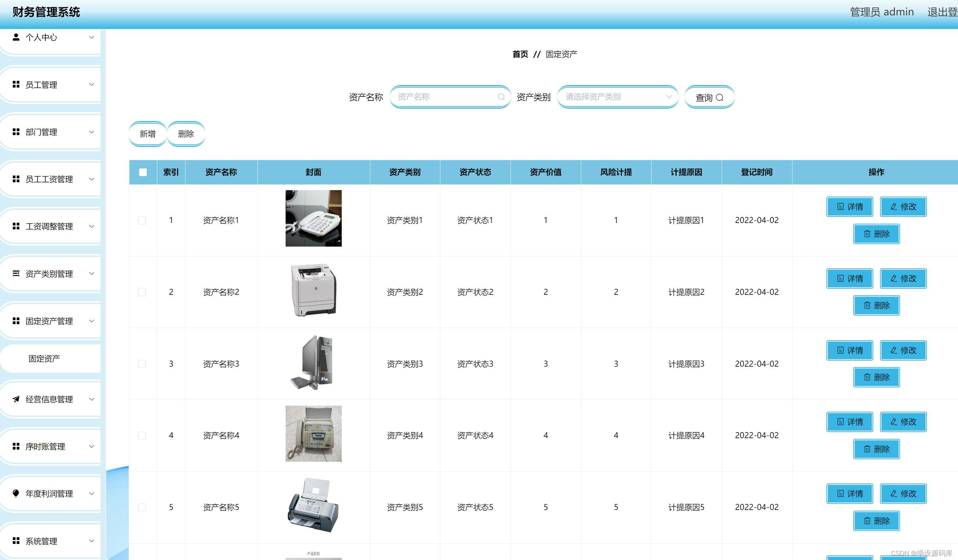
Task: Open the 序时账管理 menu
Action: pos(50,446)
